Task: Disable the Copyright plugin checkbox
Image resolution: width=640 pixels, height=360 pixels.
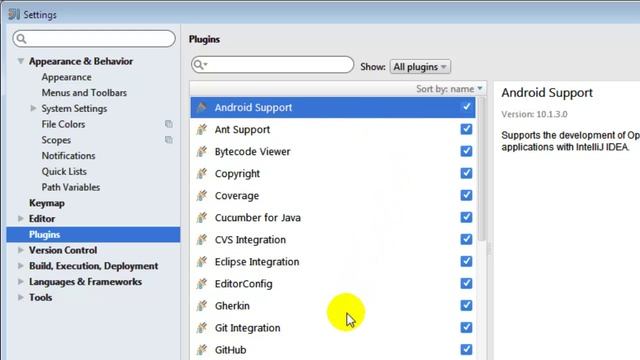Action: [x=466, y=173]
